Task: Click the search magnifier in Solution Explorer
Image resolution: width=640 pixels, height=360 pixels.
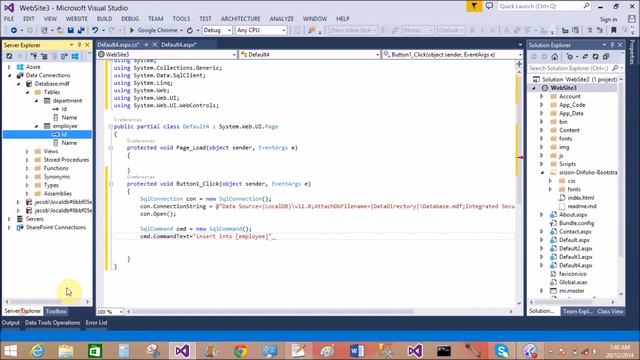Action: click(x=615, y=68)
